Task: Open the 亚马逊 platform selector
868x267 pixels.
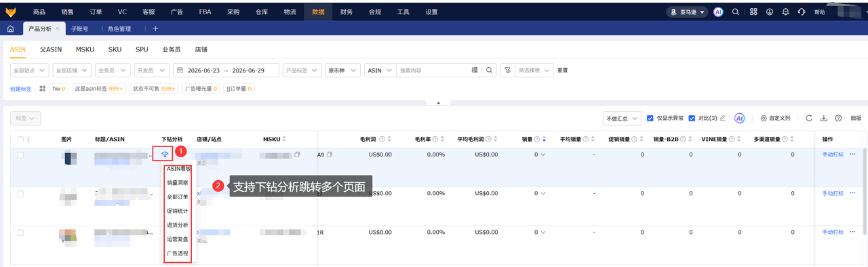Action: [x=687, y=12]
